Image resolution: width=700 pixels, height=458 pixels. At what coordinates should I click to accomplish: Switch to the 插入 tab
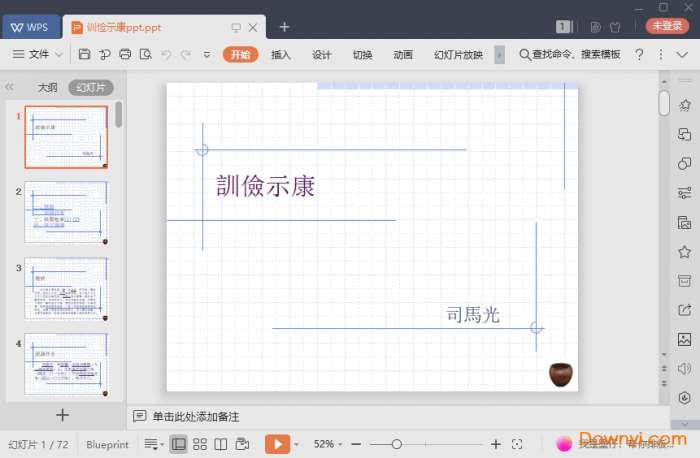281,54
